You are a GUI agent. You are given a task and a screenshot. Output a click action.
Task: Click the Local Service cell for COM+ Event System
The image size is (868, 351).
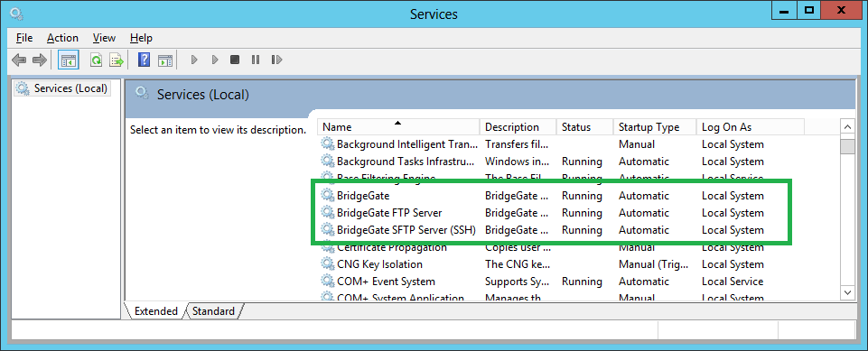coord(733,282)
